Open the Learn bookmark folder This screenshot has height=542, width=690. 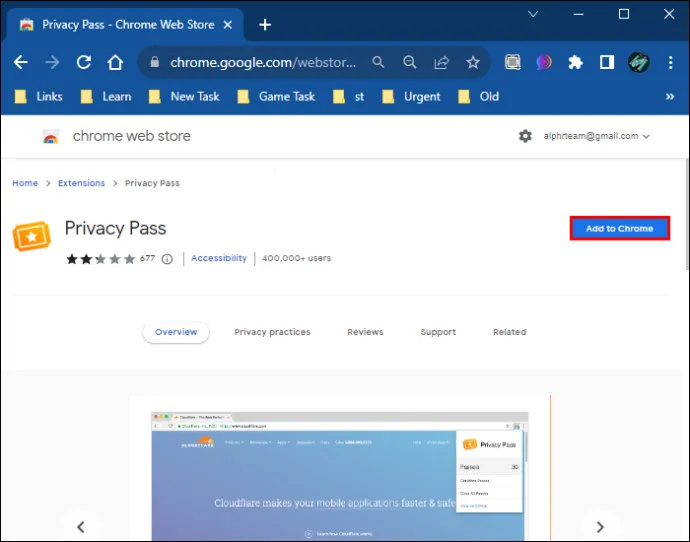(106, 96)
